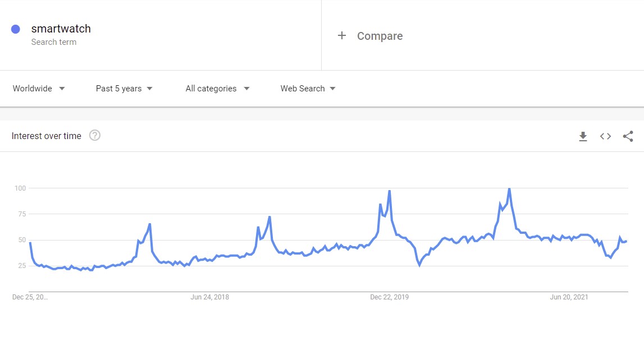Click the plus icon beside Compare
The height and width of the screenshot is (337, 644).
341,36
